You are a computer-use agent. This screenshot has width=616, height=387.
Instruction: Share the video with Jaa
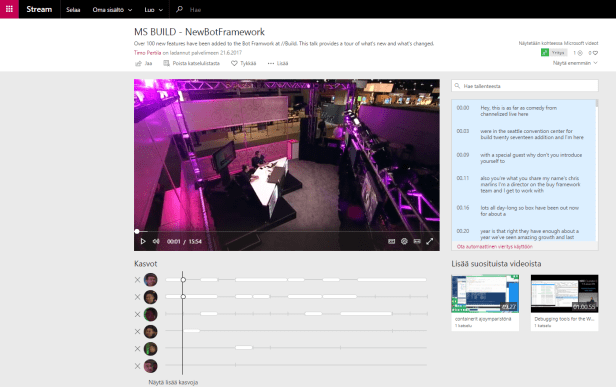click(x=143, y=63)
